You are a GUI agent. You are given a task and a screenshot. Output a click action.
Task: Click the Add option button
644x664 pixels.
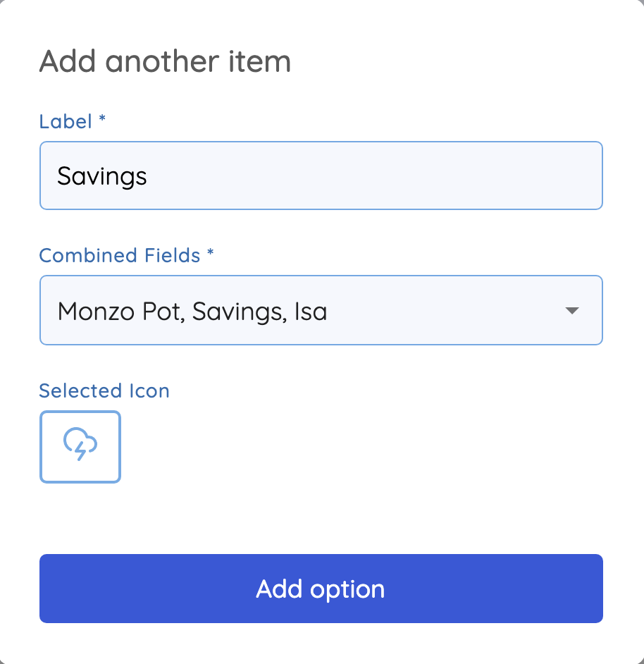click(321, 589)
